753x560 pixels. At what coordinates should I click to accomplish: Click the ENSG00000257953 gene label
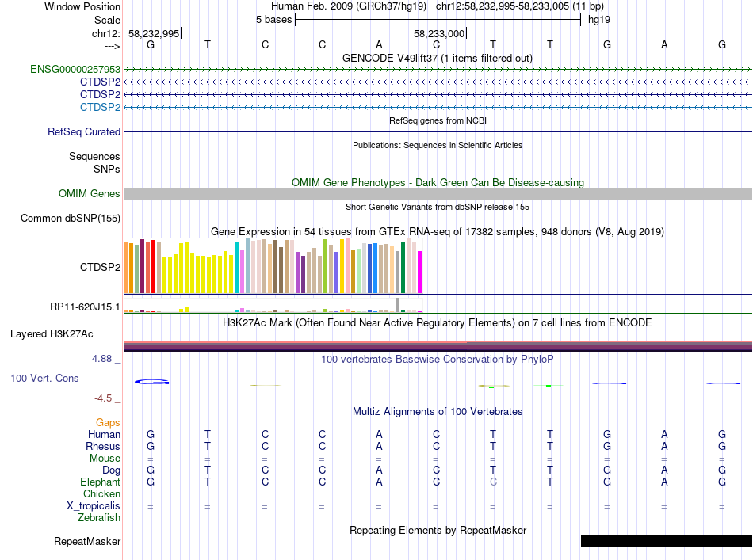75,69
